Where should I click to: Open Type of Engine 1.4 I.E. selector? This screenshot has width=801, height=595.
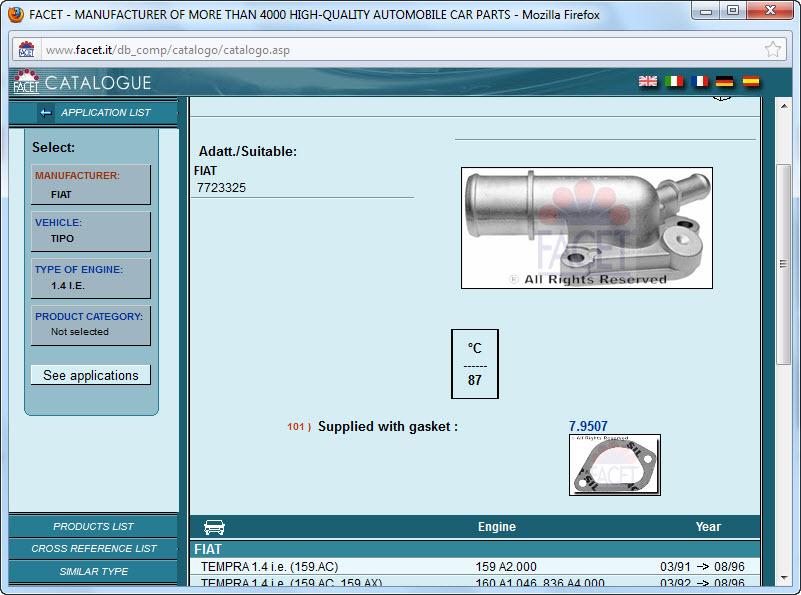(91, 278)
